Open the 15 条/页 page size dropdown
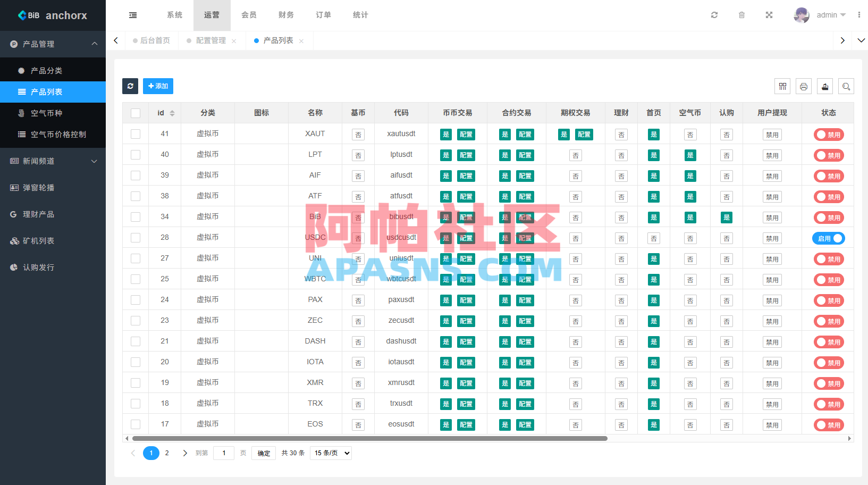The width and height of the screenshot is (868, 485). click(331, 453)
